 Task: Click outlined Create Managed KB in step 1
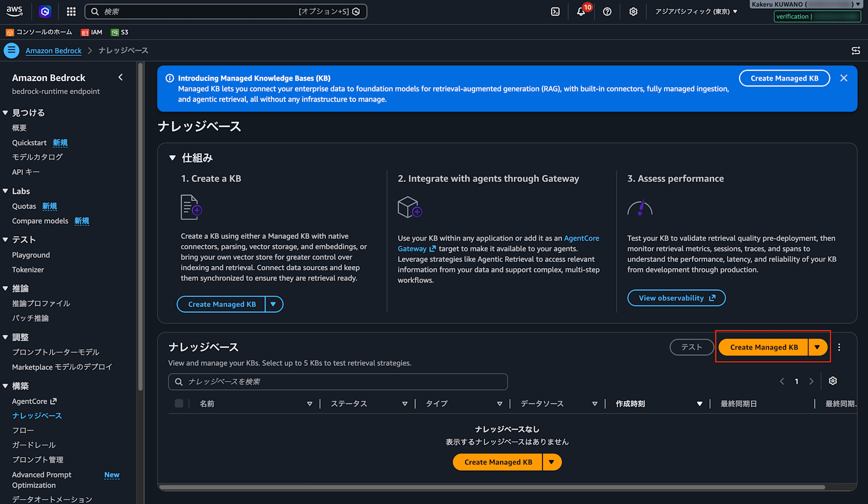point(221,304)
